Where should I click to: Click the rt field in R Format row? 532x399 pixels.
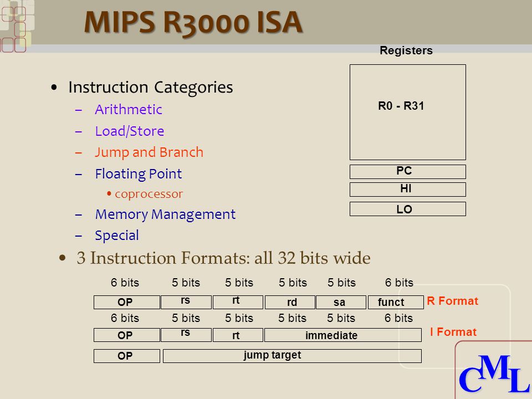[238, 302]
